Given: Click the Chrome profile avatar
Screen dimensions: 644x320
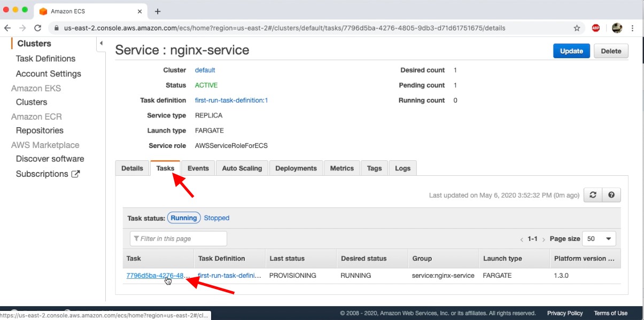Looking at the screenshot, I should point(616,28).
